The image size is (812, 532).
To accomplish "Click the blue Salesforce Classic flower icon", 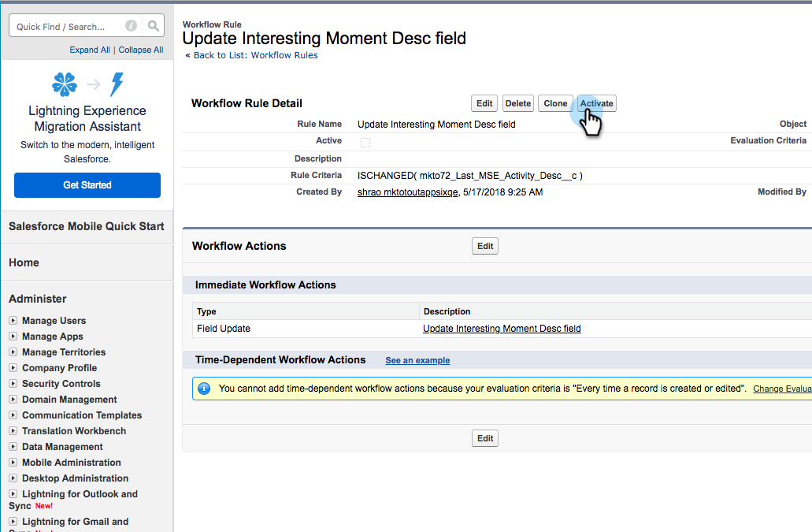I will 65,84.
